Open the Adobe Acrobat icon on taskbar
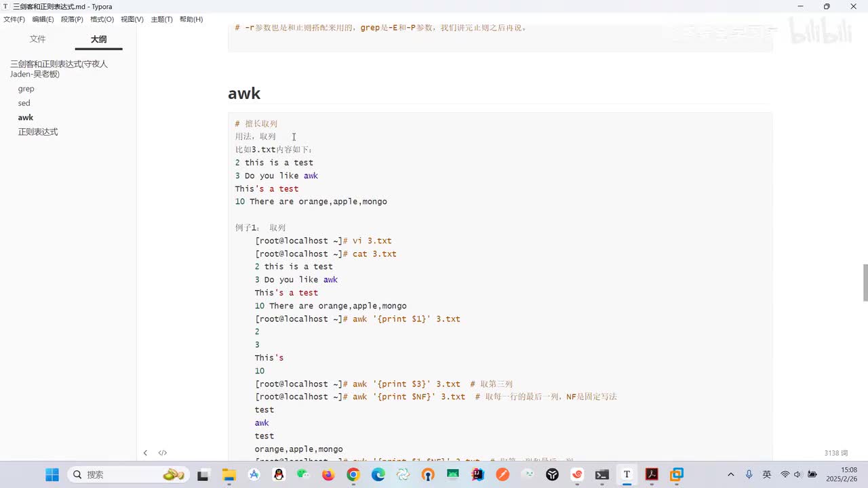The width and height of the screenshot is (868, 488). (652, 474)
